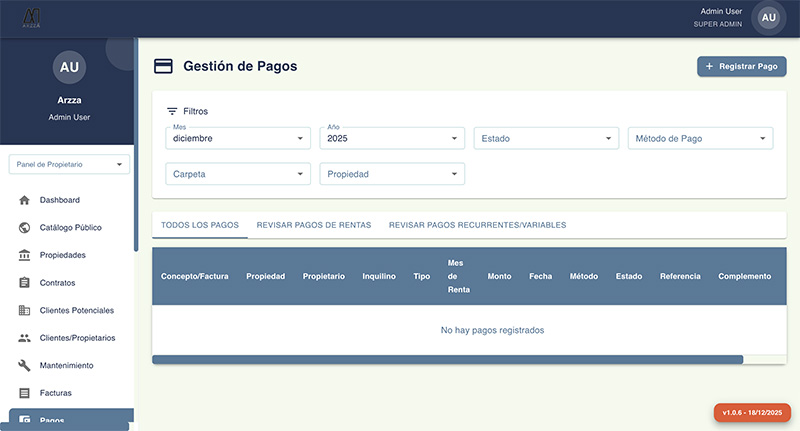This screenshot has height=431, width=800.
Task: Click the Catálogo Público globe icon
Action: [x=24, y=228]
